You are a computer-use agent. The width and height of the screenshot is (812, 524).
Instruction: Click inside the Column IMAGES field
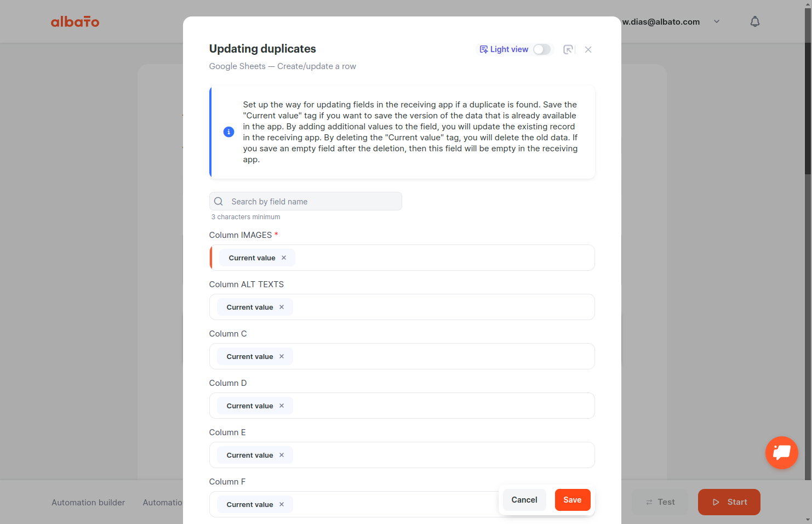pos(402,258)
